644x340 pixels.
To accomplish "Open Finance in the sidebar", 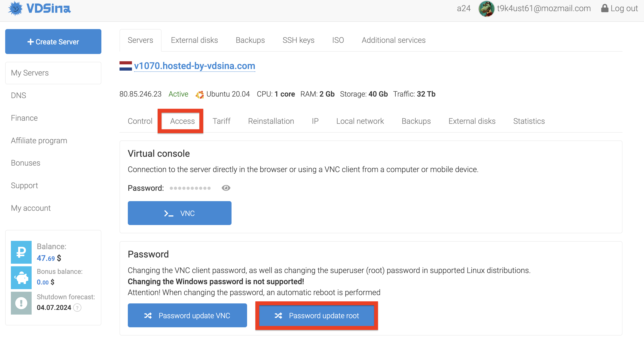I will pos(24,118).
